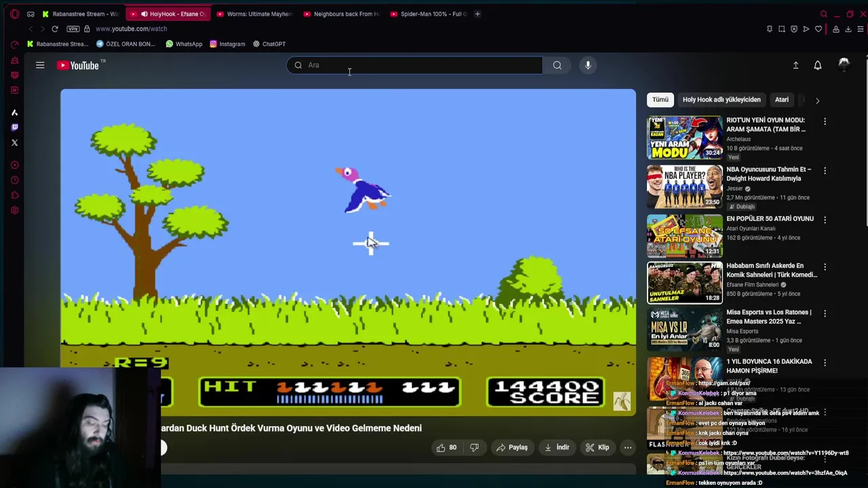Screen dimensions: 868x488
Task: Open WhatsApp bookmark in bookmarks bar
Action: pyautogui.click(x=184, y=44)
